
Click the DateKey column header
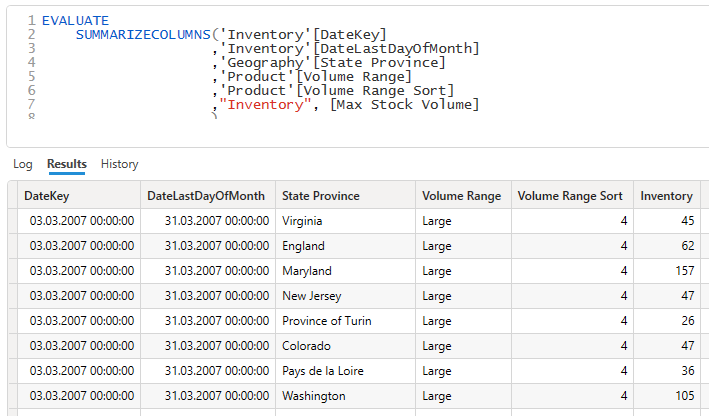point(47,196)
